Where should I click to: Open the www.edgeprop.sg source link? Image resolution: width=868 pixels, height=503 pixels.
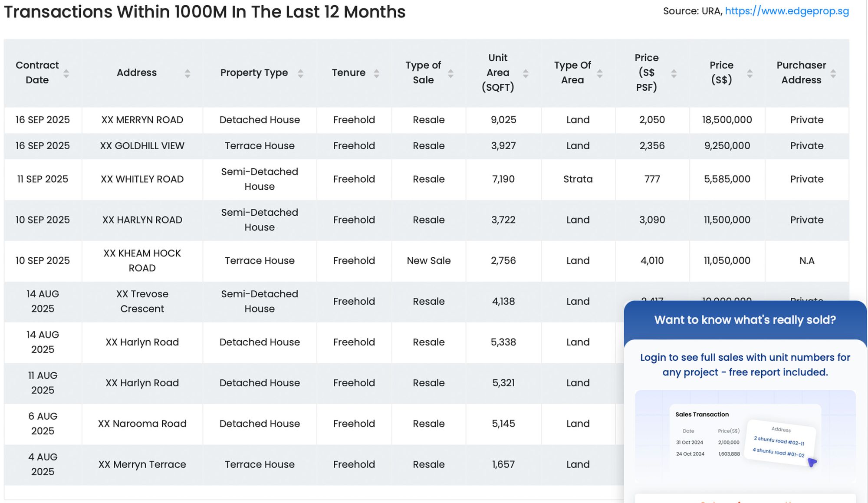click(786, 11)
